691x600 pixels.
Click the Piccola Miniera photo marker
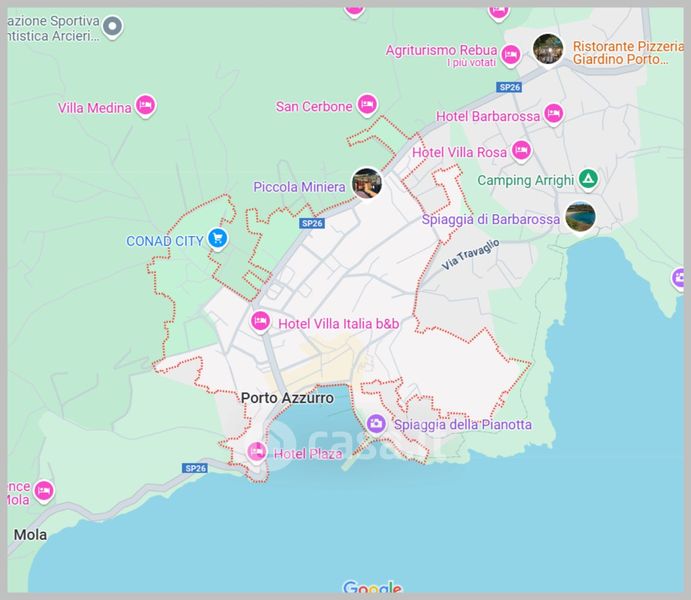(x=367, y=184)
